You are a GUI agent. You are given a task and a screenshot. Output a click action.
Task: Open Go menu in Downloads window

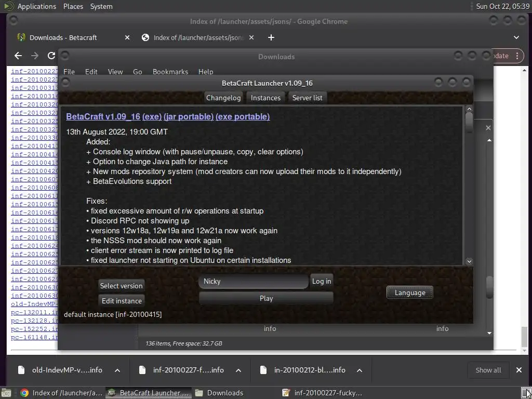[137, 72]
